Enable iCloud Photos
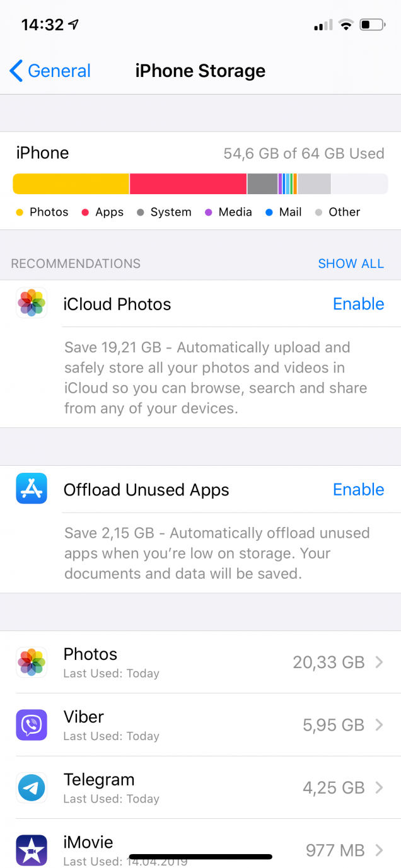The width and height of the screenshot is (401, 868). pos(358,304)
